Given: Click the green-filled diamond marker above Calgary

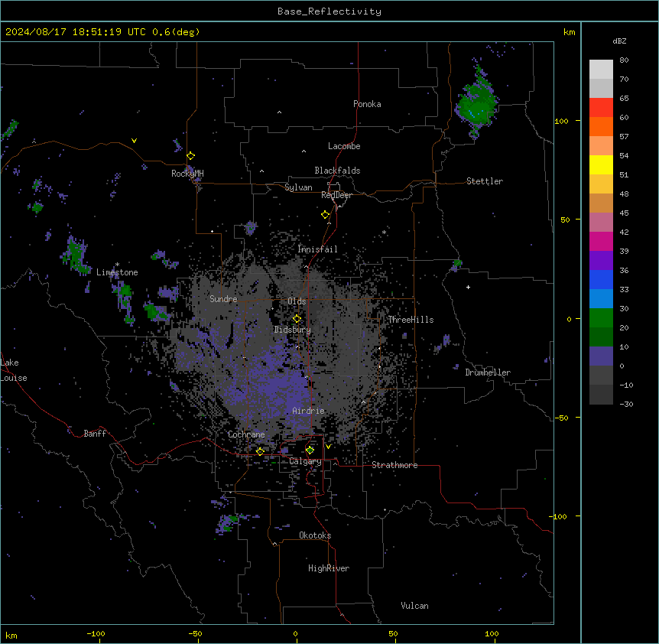Looking at the screenshot, I should 310,450.
